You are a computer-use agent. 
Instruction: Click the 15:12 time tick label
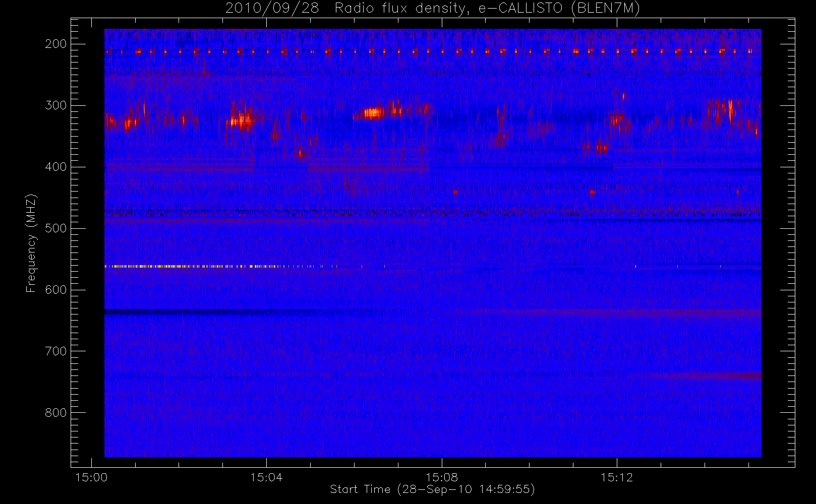(617, 477)
